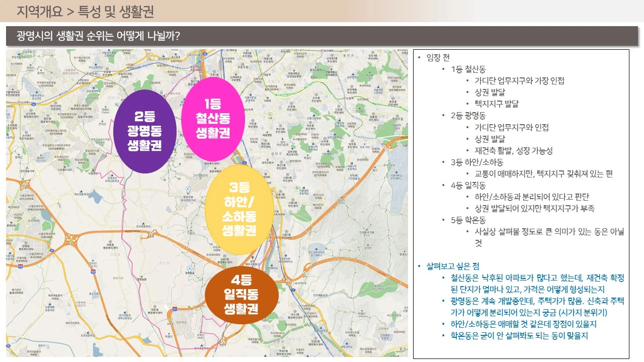Click the 4등 일직동 bullet item
Image resolution: width=644 pixels, height=362 pixels.
tap(468, 185)
